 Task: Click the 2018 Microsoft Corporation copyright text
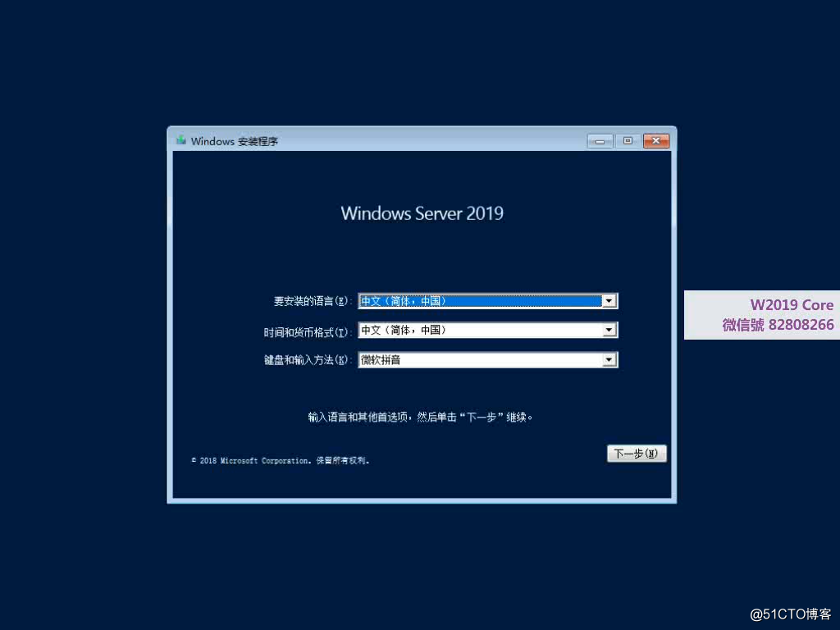point(281,461)
